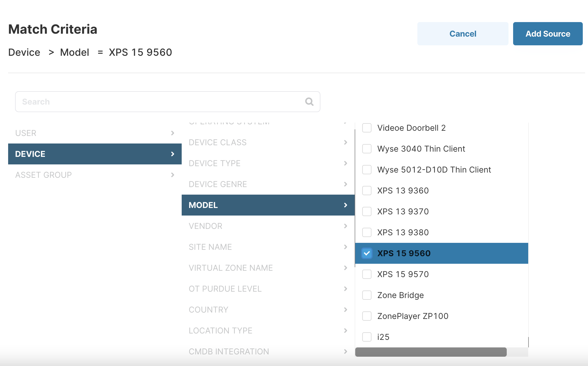Check the Videoe Doorbell 2 checkbox

pos(367,128)
